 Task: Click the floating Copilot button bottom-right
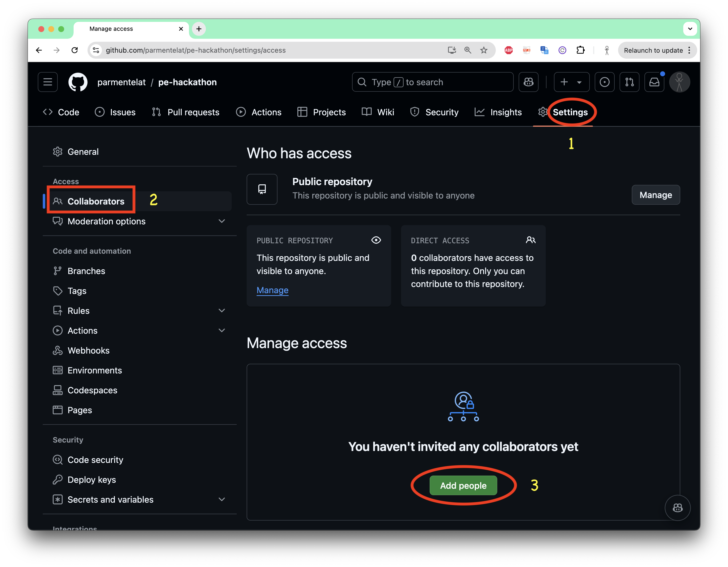tap(677, 507)
